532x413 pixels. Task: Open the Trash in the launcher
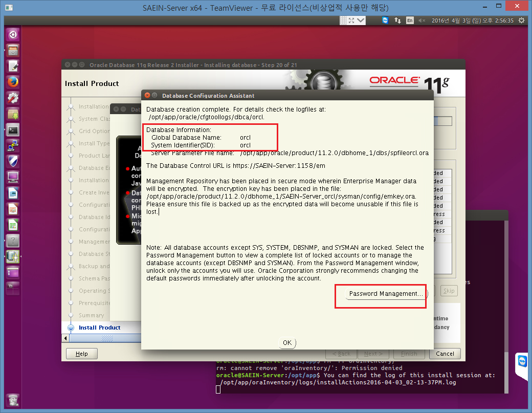[x=13, y=400]
